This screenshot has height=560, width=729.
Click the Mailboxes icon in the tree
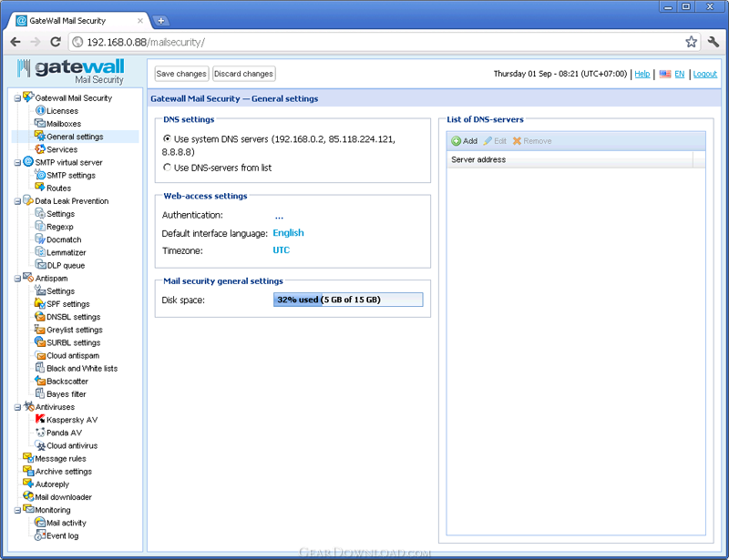[x=40, y=123]
